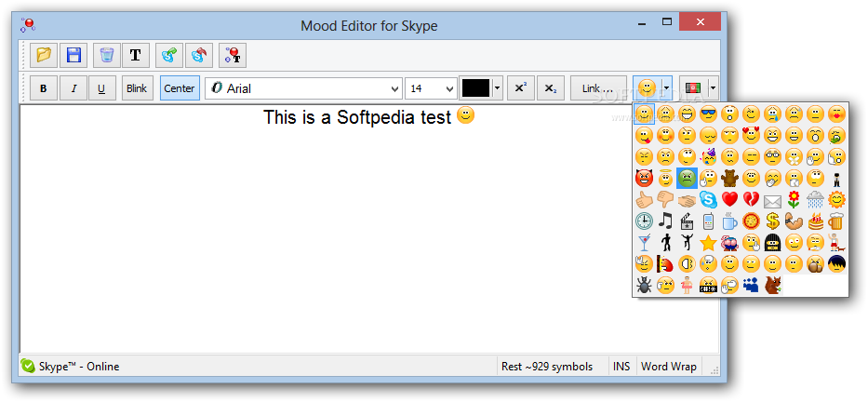Click the smiley emoticon toolbar button
Screen dimensions: 868x402
648,88
